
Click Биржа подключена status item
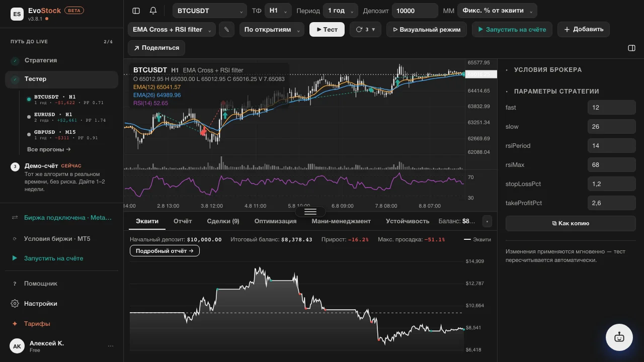coord(61,218)
